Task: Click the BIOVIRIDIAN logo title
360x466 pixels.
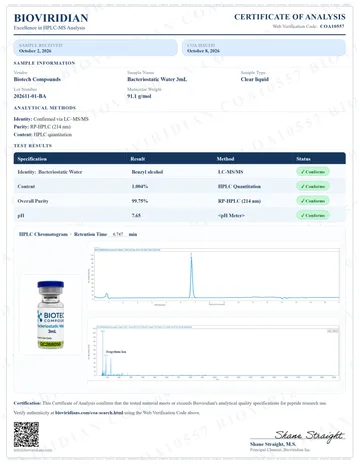Action: (x=51, y=18)
